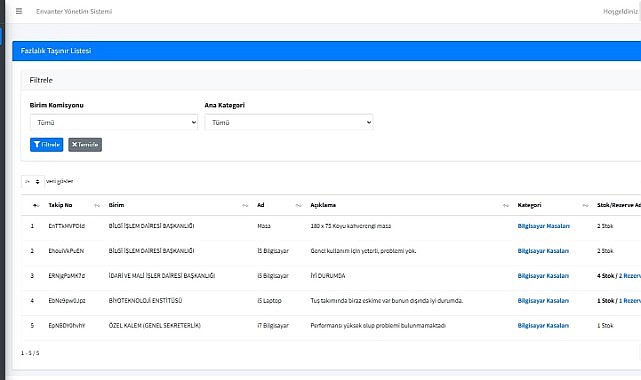Click the sort arrows of the Ad column

(298, 205)
